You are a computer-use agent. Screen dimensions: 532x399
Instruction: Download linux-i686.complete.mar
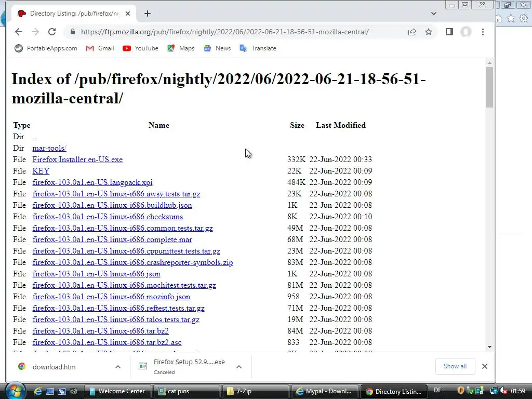[112, 240]
